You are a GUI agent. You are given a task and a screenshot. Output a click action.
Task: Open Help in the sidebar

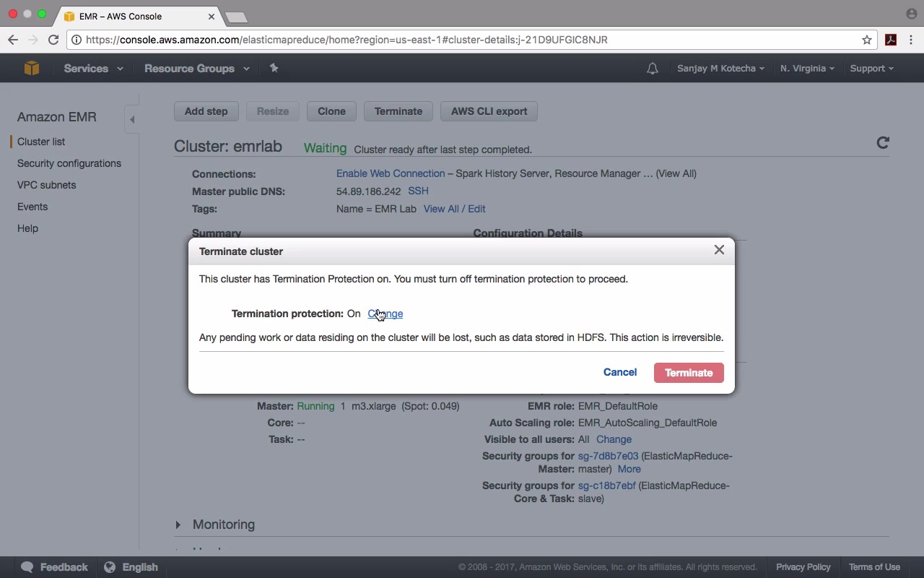tap(27, 228)
